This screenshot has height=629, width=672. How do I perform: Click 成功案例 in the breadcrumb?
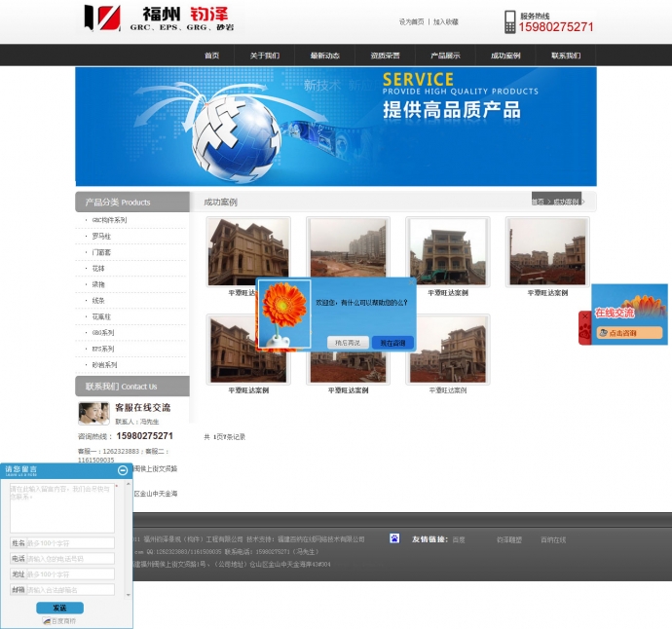566,202
